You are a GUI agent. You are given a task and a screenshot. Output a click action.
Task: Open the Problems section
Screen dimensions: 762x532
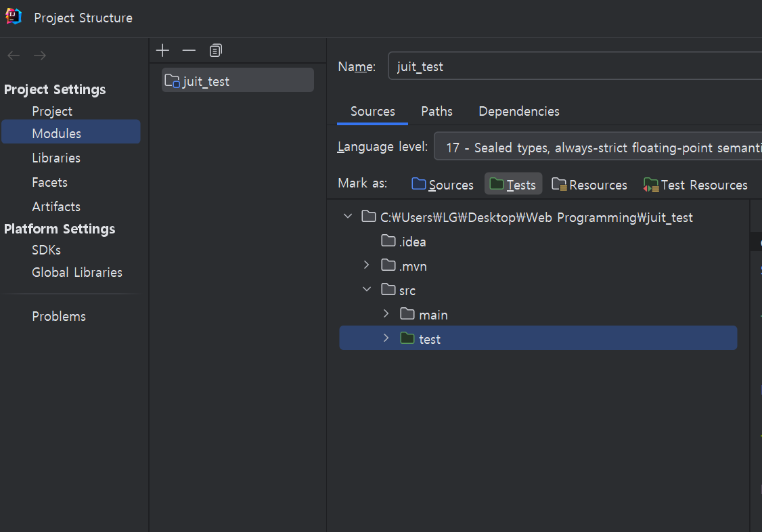(x=59, y=316)
